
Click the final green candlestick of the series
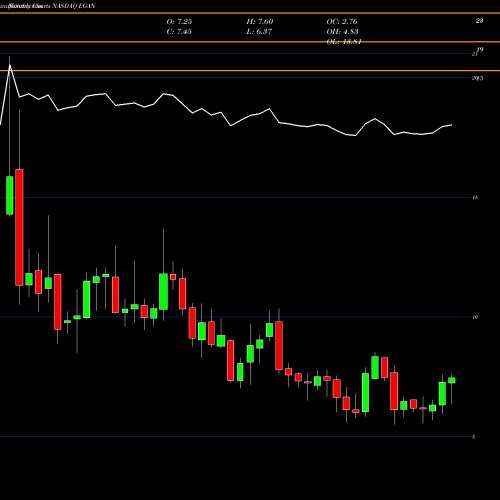coord(452,380)
